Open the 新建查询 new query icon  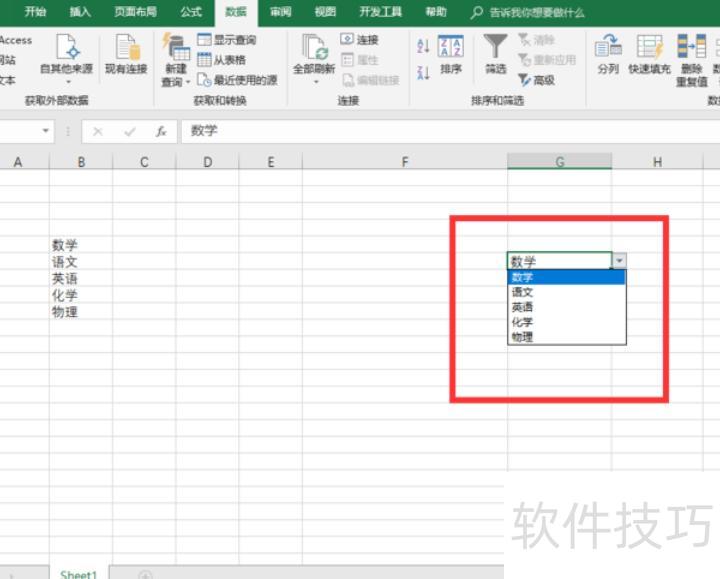point(176,47)
